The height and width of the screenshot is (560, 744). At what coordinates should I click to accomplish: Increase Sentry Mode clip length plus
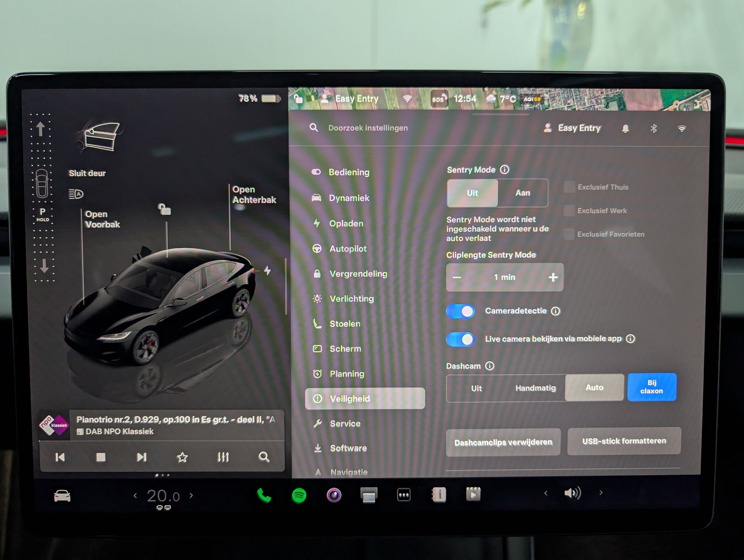tap(553, 277)
